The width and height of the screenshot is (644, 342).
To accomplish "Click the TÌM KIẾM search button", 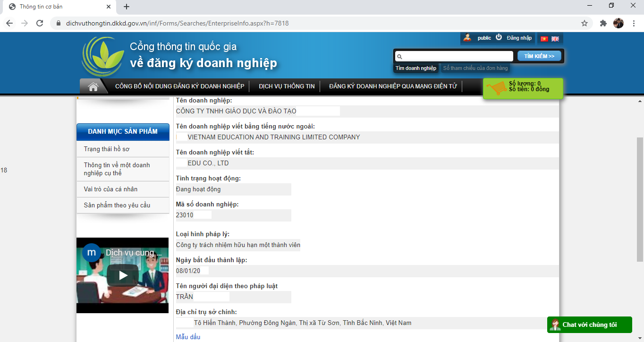I will [x=539, y=56].
